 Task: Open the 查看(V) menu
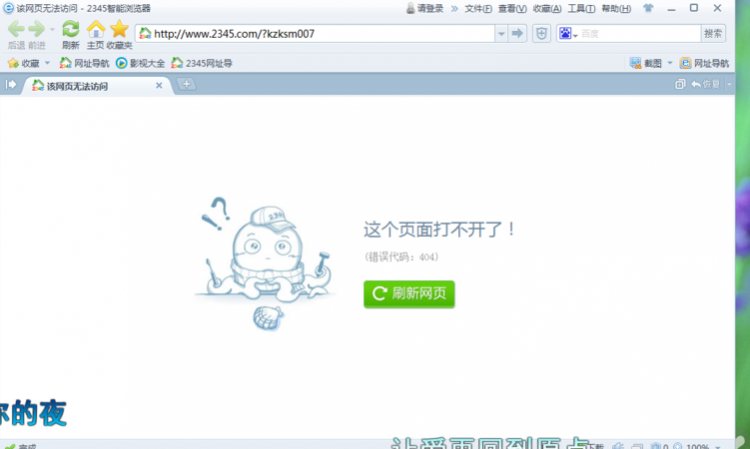(512, 9)
